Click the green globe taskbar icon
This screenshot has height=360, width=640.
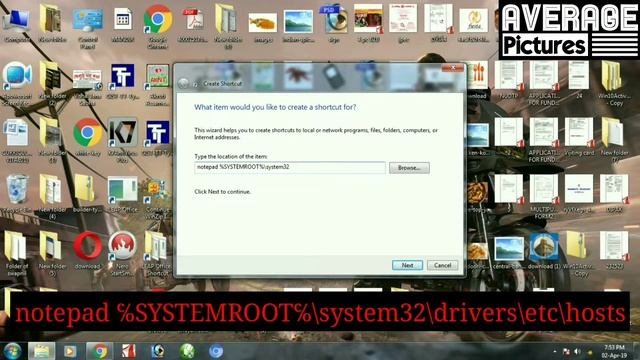point(187,351)
